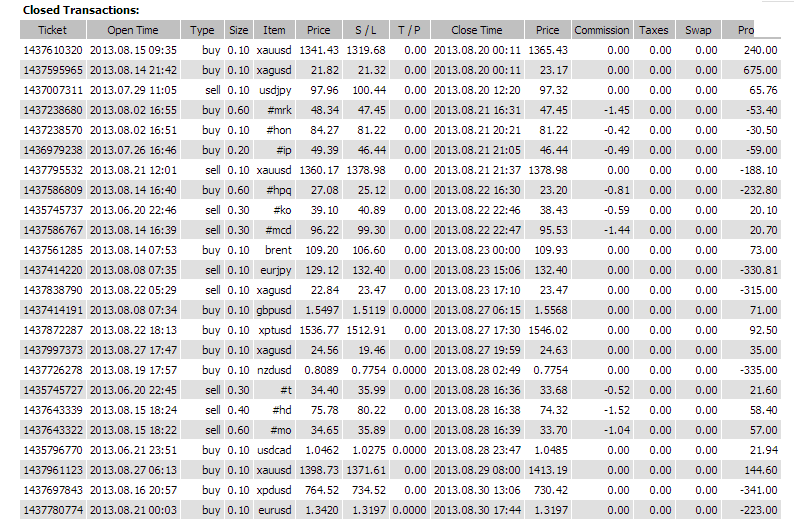The image size is (794, 524).
Task: Select ticket number 1437595965
Action: [53, 70]
